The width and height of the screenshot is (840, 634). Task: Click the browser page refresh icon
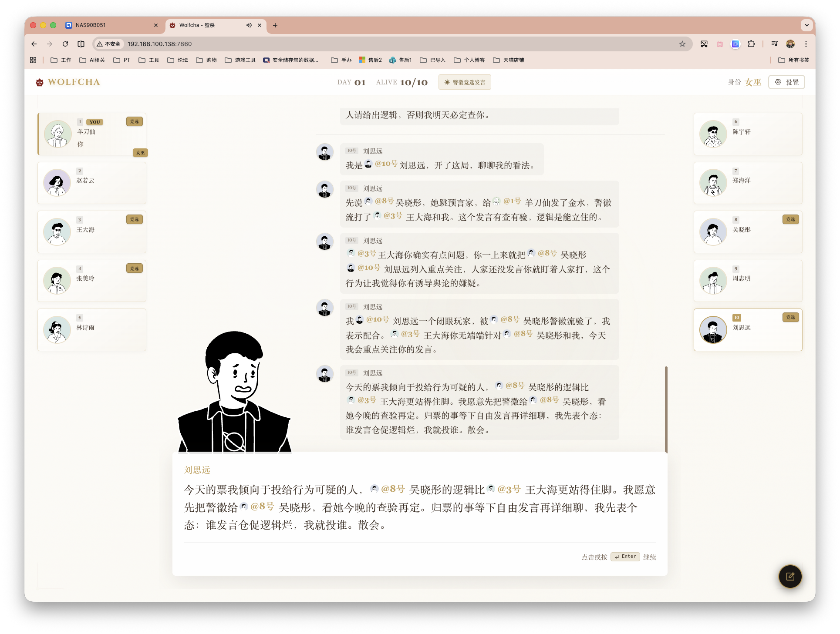(65, 44)
